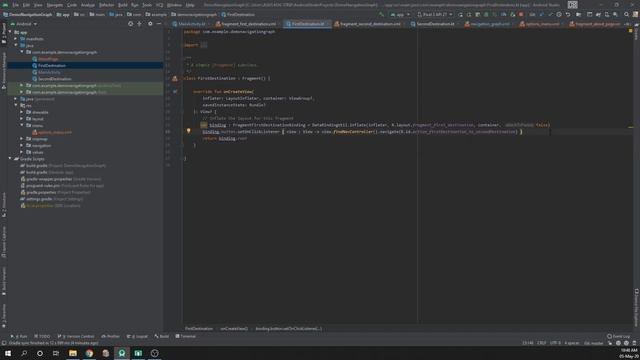The image size is (640, 360).
Task: Expand the mipmap folder
Action: [x=22, y=139]
